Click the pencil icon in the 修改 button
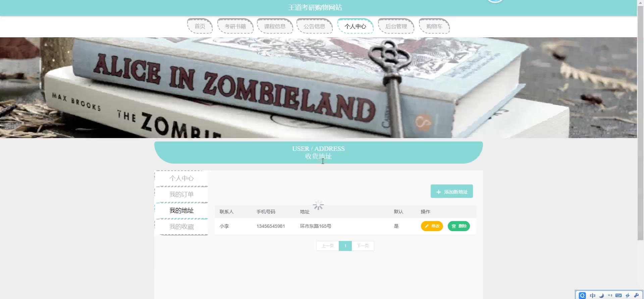Viewport: 644px width, 299px height. (x=427, y=226)
